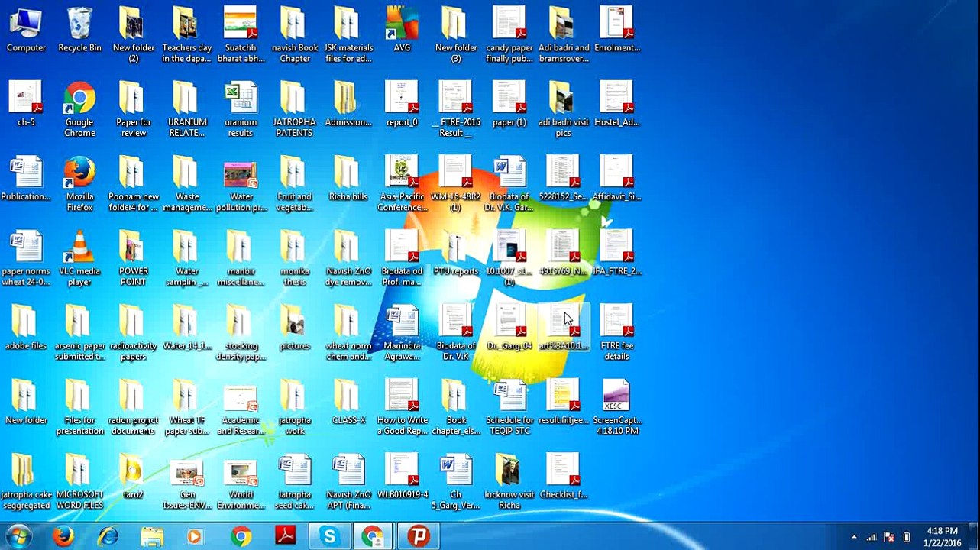
Task: Open the Windows Start menu
Action: [18, 536]
